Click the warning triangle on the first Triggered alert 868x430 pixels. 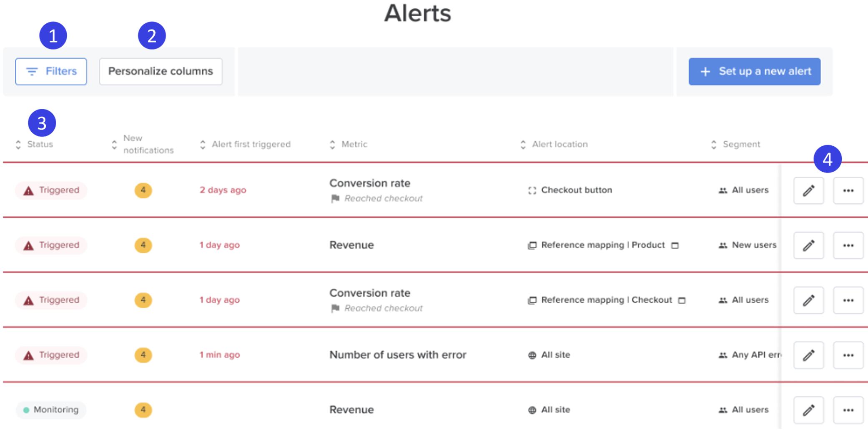click(28, 190)
